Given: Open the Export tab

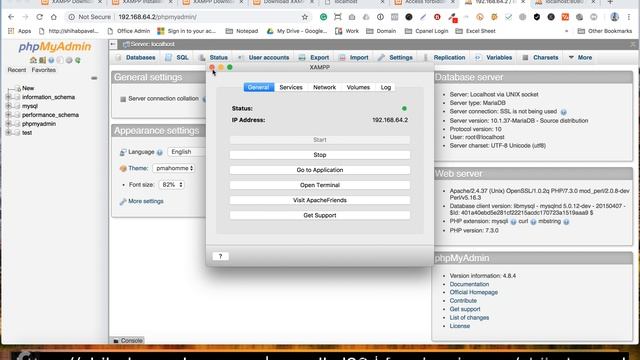Looking at the screenshot, I should coord(313,58).
